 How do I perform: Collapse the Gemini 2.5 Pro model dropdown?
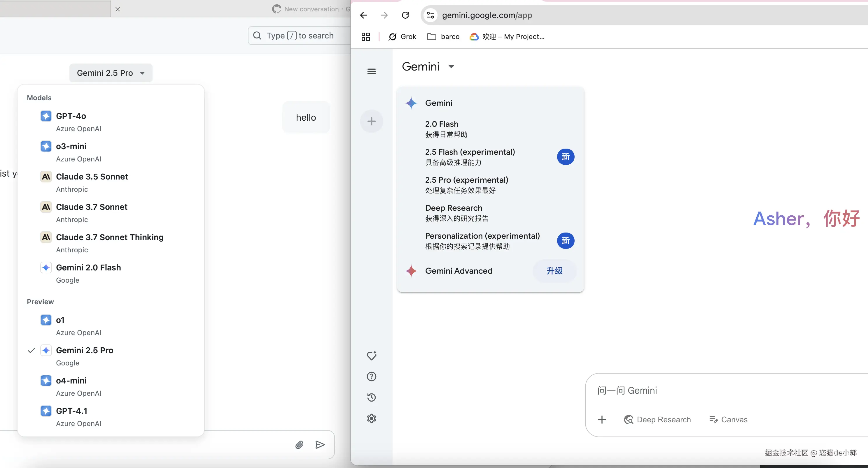point(111,73)
